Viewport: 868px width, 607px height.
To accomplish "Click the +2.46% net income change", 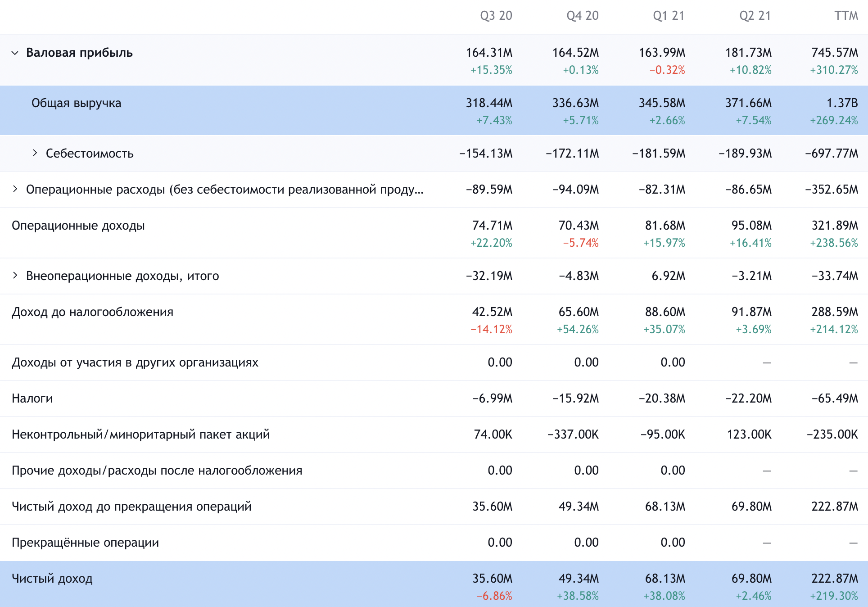I will (x=754, y=596).
